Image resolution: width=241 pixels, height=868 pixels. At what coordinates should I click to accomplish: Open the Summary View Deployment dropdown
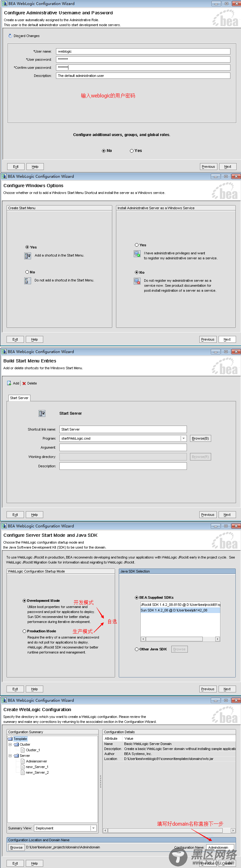93,828
